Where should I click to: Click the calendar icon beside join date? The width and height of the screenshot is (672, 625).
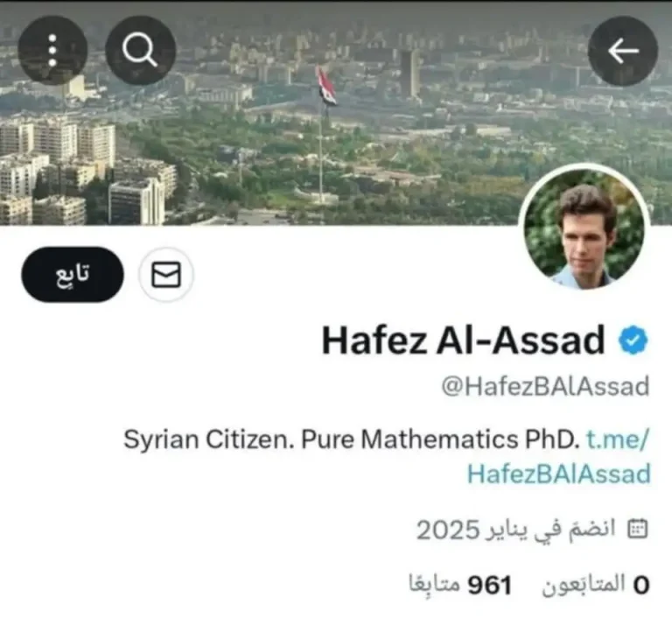click(x=637, y=529)
